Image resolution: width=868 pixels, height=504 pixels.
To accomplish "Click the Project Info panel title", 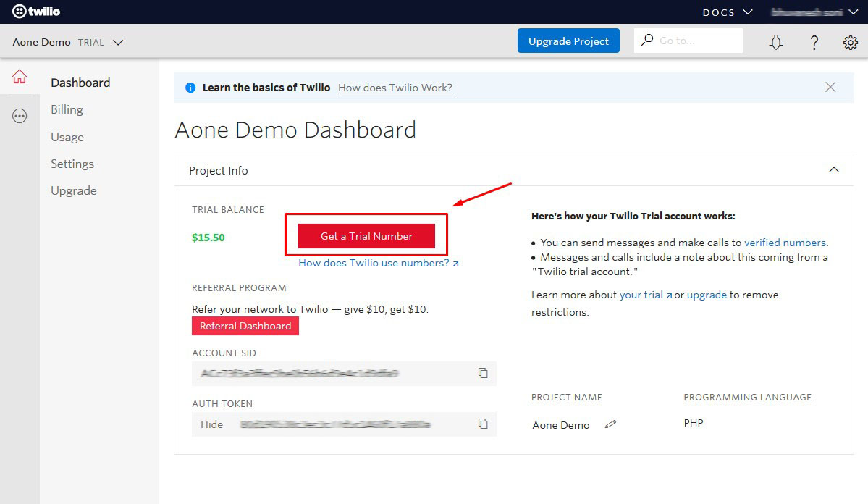I will [218, 171].
